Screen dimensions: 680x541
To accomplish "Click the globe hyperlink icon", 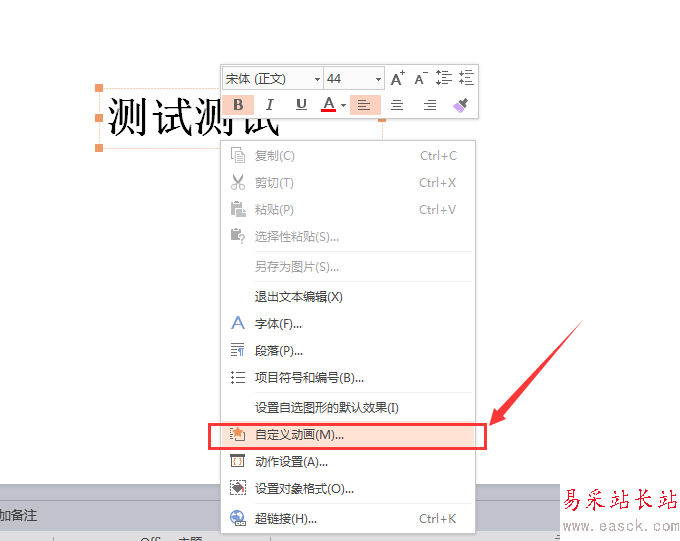I will pos(238,518).
